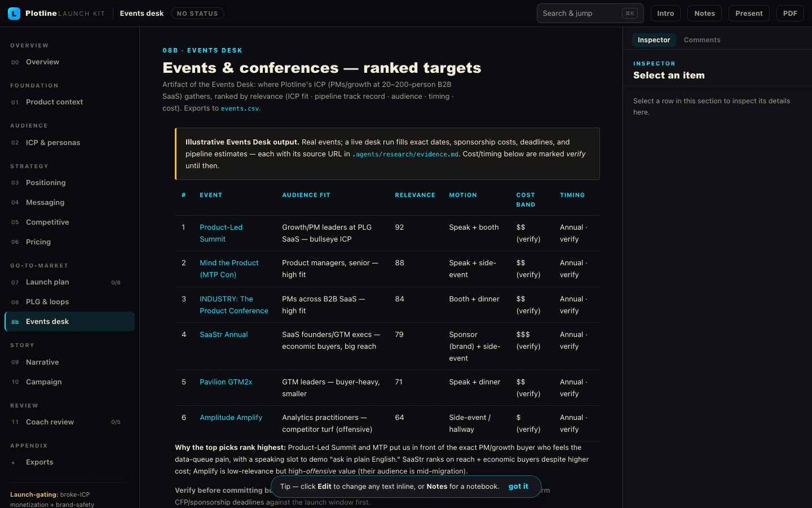This screenshot has height=508, width=812.
Task: Switch to the Comments tab
Action: (702, 40)
